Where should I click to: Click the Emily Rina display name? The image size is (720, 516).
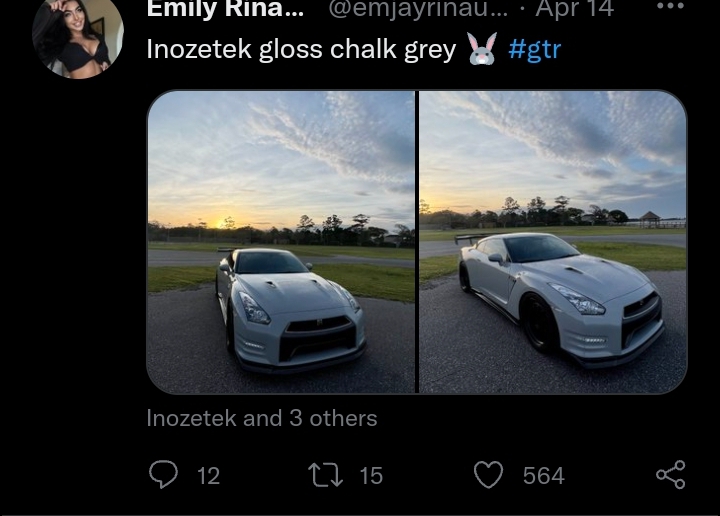pos(225,9)
